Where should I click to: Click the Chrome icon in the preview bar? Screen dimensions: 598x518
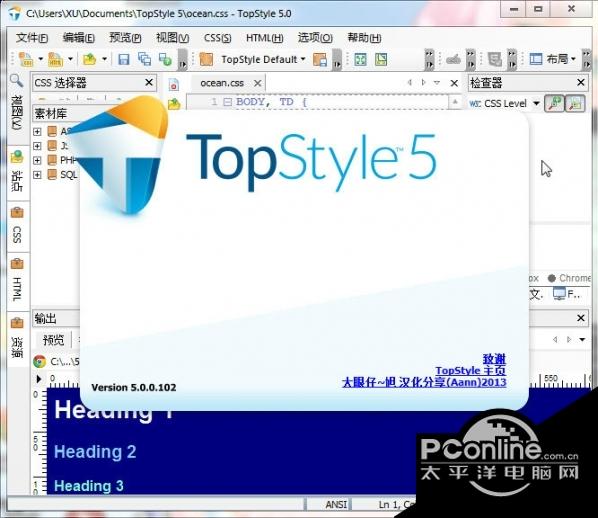coord(39,361)
